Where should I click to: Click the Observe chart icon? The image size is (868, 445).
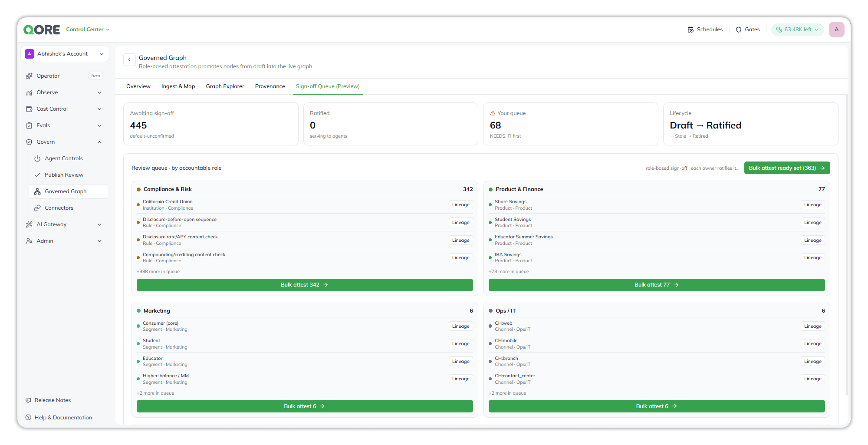click(x=29, y=92)
